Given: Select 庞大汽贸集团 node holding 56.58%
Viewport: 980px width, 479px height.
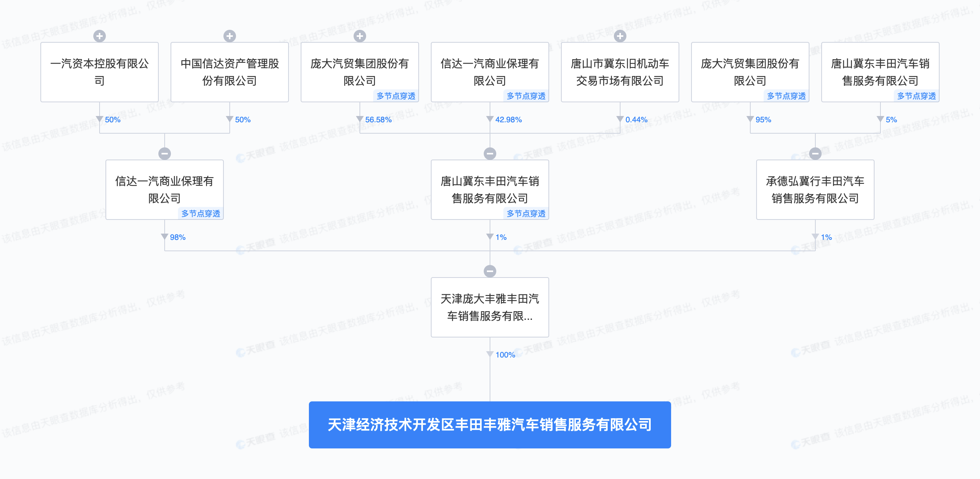Looking at the screenshot, I should (360, 72).
